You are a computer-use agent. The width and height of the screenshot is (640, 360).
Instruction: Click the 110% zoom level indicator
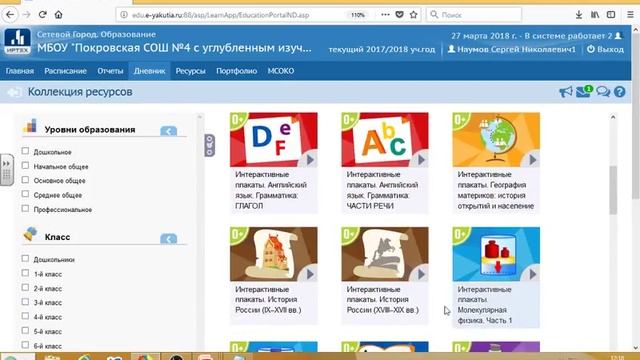[358, 15]
